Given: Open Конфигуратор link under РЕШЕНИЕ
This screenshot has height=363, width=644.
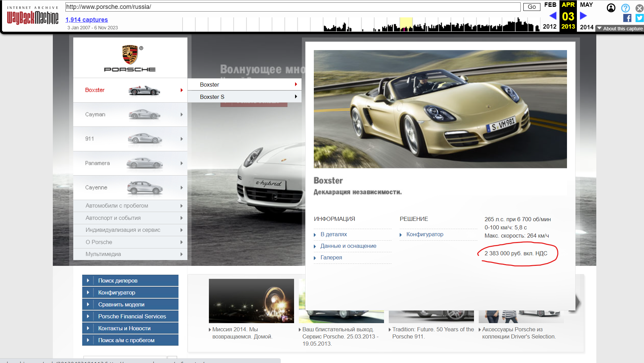Looking at the screenshot, I should [x=425, y=235].
